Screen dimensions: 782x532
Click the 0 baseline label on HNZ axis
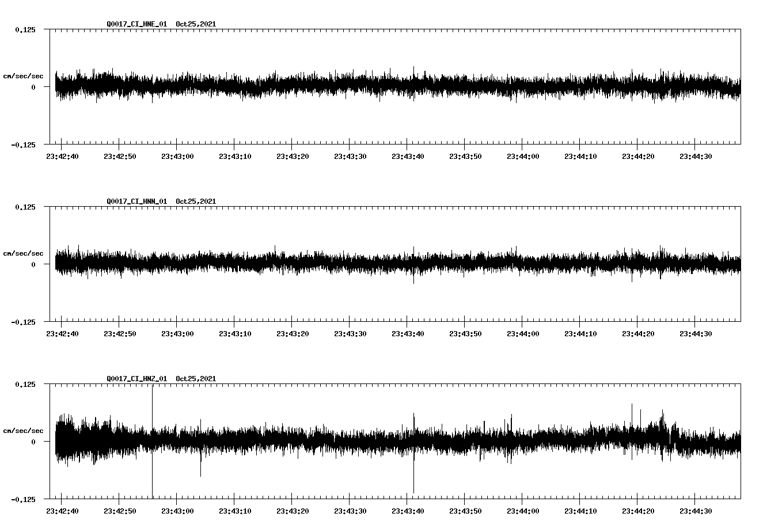[x=33, y=442]
